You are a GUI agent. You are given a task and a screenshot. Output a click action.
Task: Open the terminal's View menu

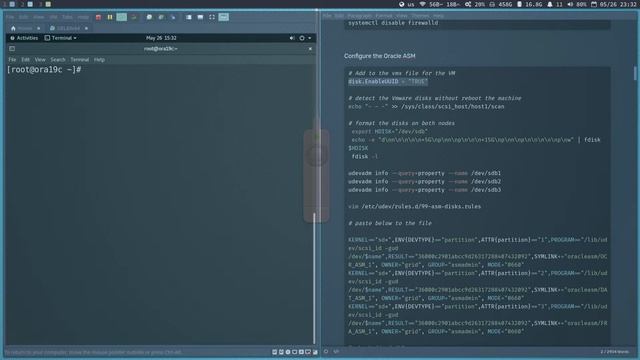pyautogui.click(x=40, y=60)
